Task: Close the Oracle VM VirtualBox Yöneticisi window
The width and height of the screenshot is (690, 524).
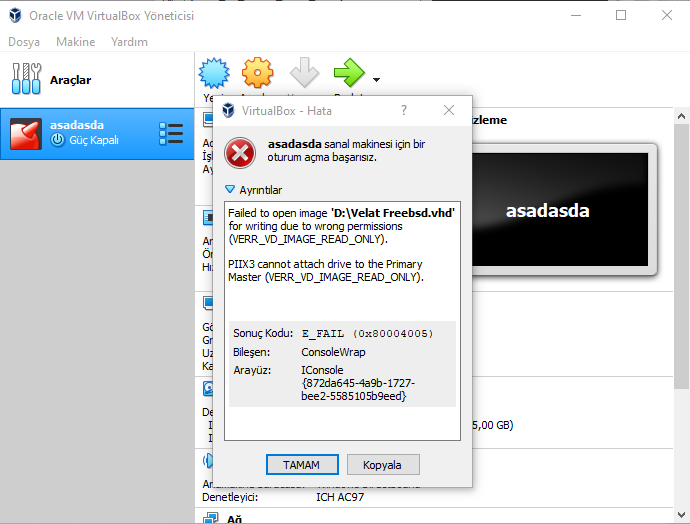Action: 667,15
